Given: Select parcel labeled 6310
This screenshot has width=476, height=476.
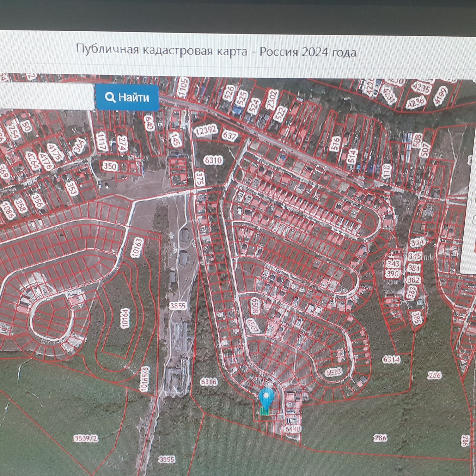Looking at the screenshot, I should click(x=213, y=160).
